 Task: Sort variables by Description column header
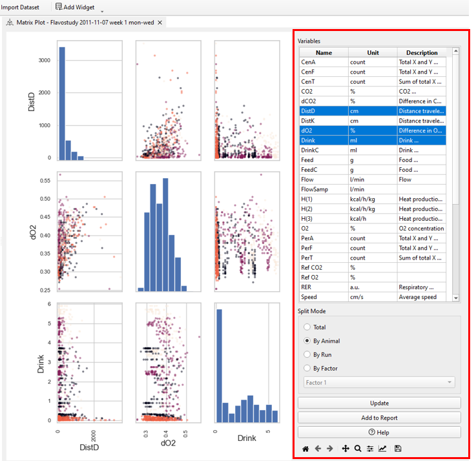[x=422, y=52]
